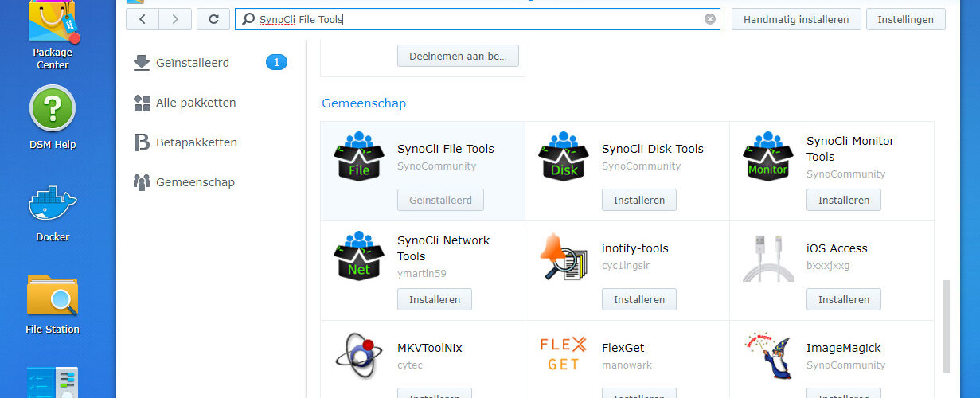This screenshot has height=398, width=980.
Task: Go forward with the right arrow button
Action: pyautogui.click(x=175, y=19)
